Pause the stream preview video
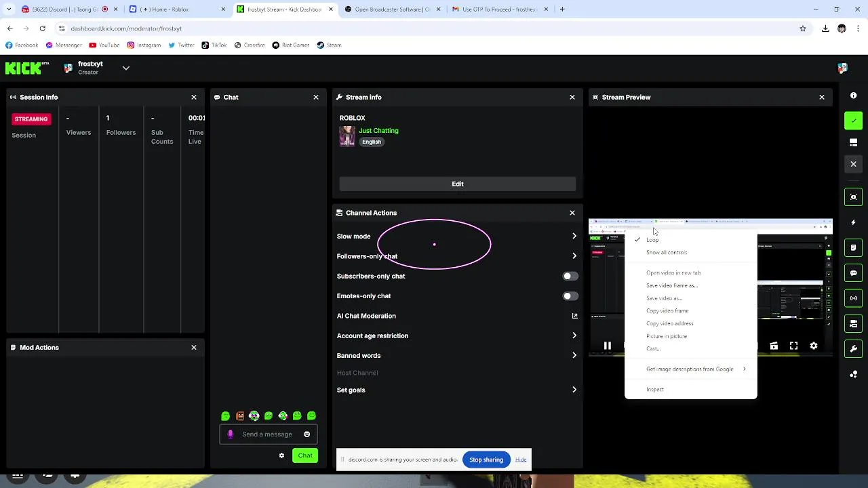 point(608,346)
